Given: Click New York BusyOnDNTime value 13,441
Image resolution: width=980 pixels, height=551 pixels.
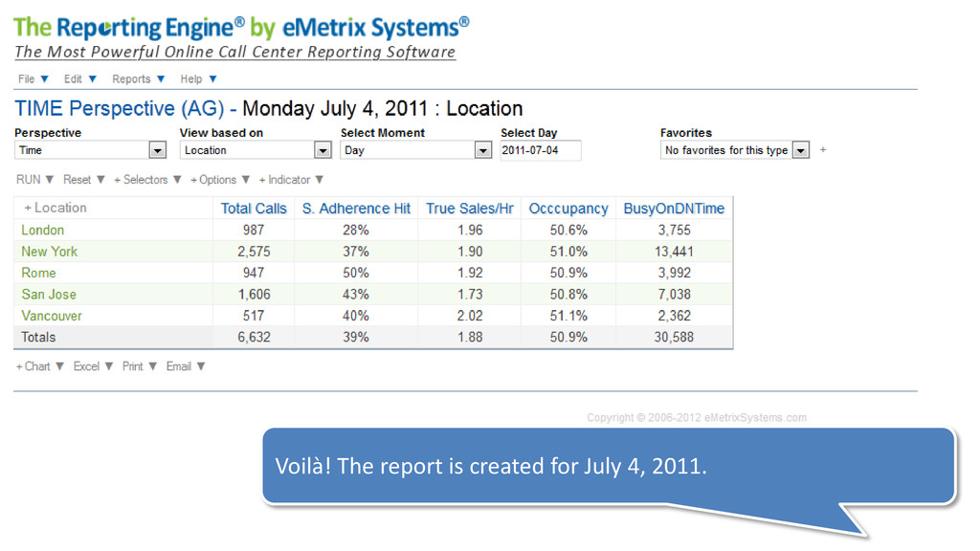Looking at the screenshot, I should coord(674,252).
